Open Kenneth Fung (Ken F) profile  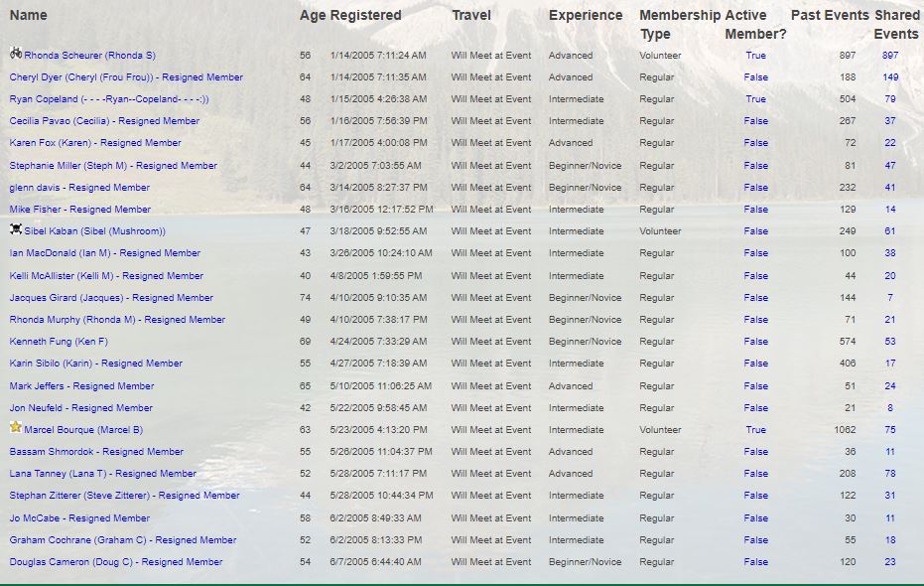click(59, 342)
